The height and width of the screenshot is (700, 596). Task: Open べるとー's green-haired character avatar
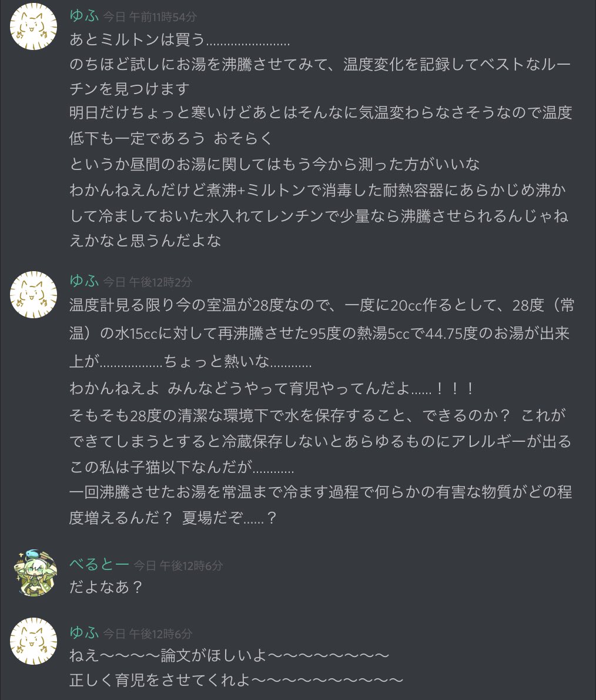tap(35, 573)
